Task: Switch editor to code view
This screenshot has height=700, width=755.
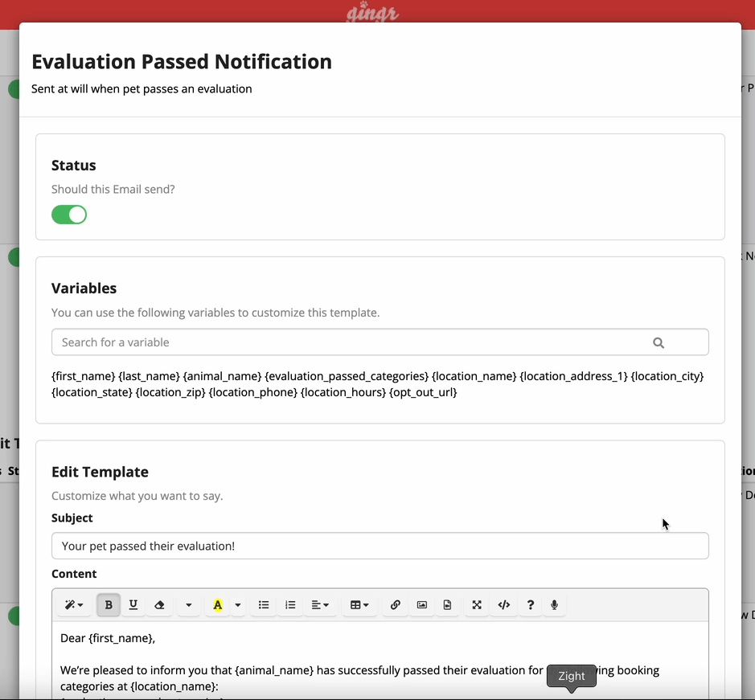Action: click(503, 604)
